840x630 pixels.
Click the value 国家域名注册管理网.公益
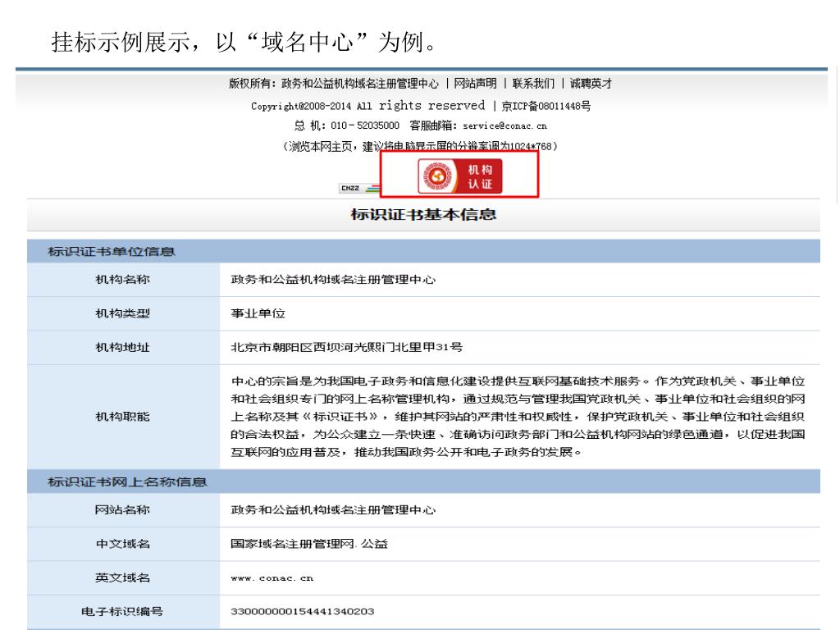click(x=309, y=544)
